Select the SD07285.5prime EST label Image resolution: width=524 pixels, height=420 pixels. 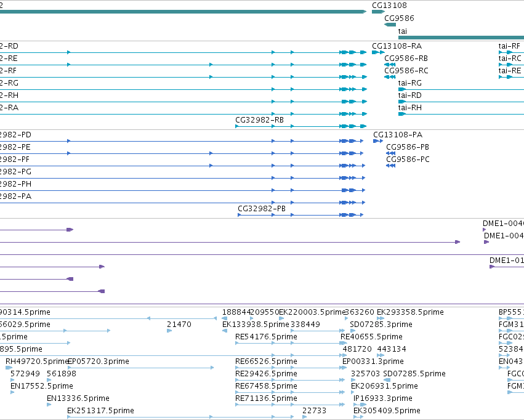[414, 374]
